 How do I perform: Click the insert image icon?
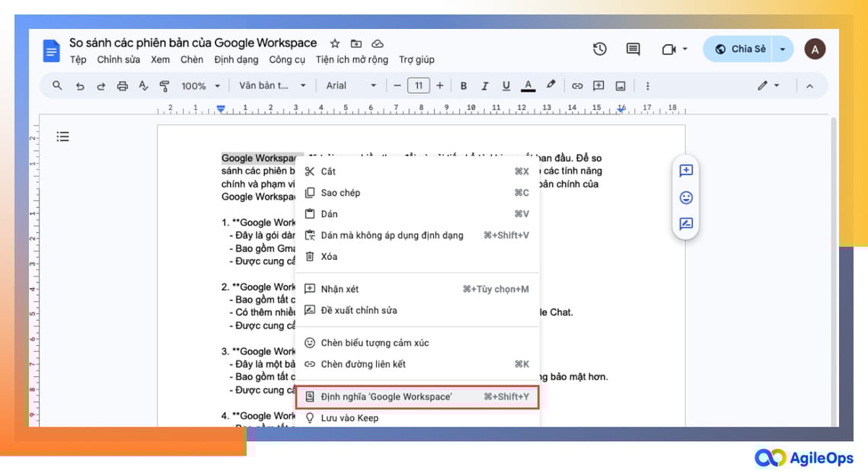(x=619, y=85)
